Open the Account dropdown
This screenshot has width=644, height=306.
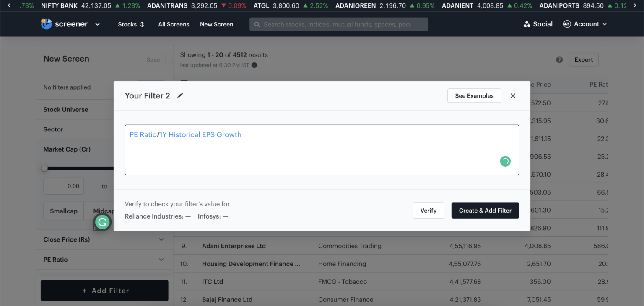585,24
